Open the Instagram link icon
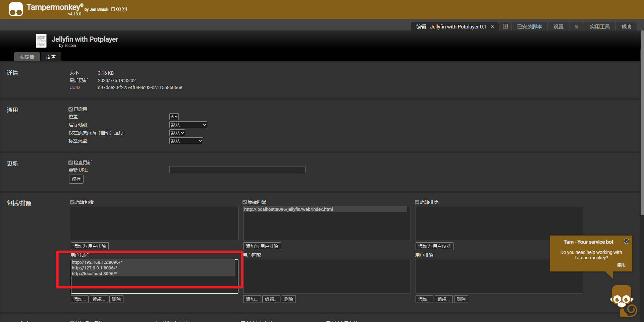Image resolution: width=644 pixels, height=322 pixels. click(124, 9)
